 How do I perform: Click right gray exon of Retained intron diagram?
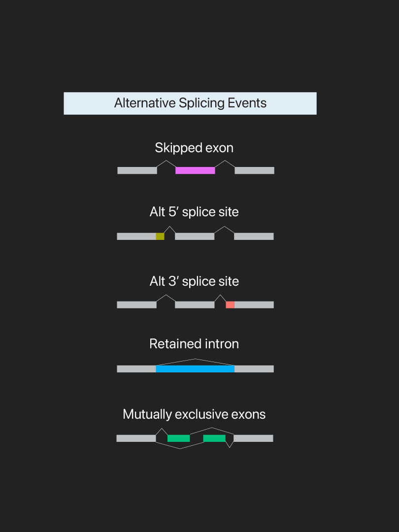pyautogui.click(x=254, y=368)
